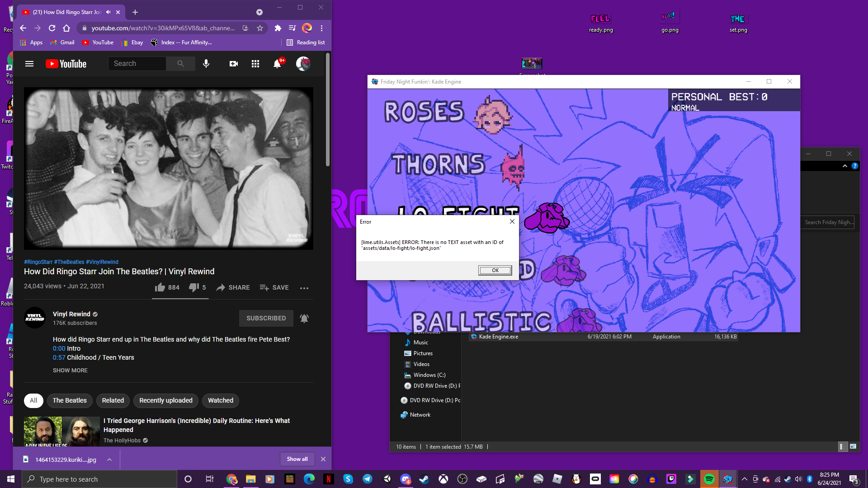This screenshot has width=868, height=488.
Task: Open Chrome extensions puzzle icon
Action: 278,28
